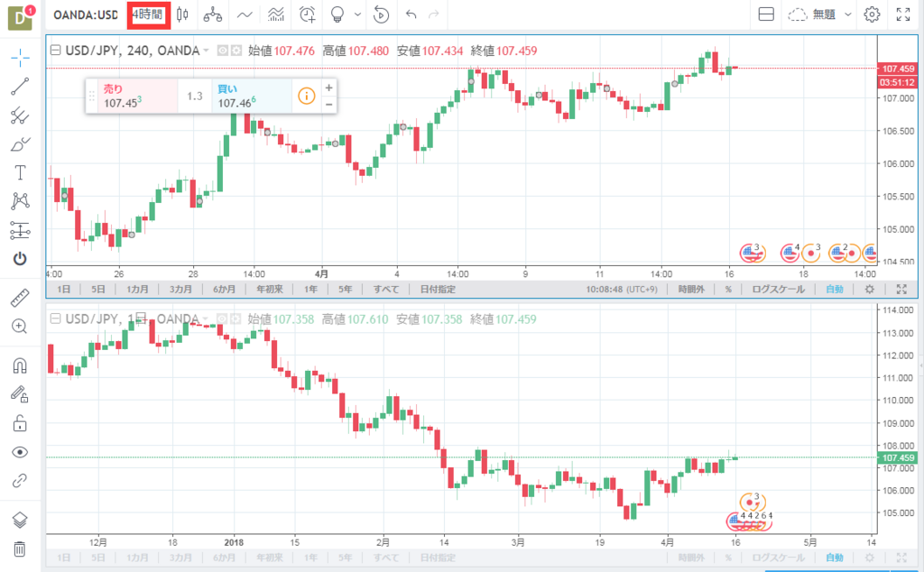The image size is (924, 572).
Task: Select the 3カ月 range in upper chart
Action: [x=180, y=290]
